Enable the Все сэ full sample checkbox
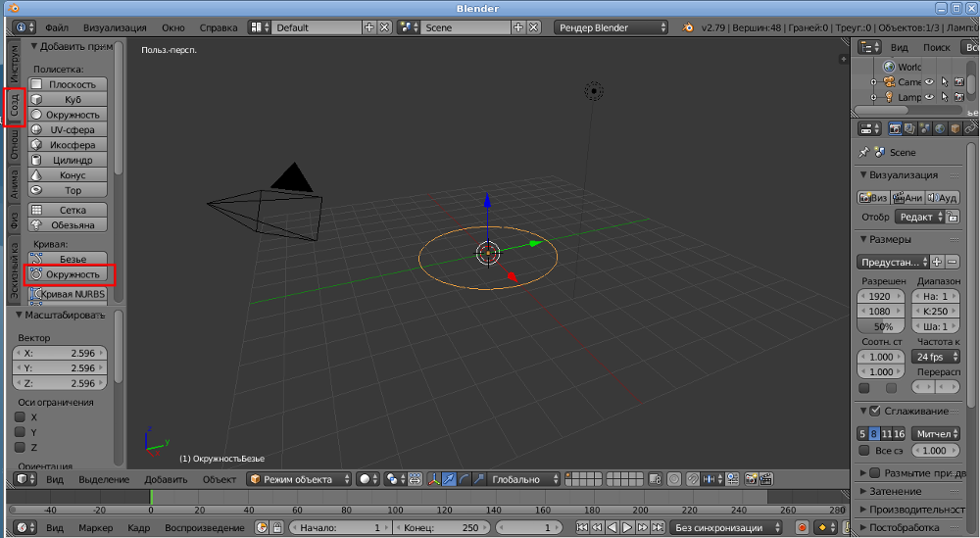This screenshot has height=538, width=980. click(864, 450)
